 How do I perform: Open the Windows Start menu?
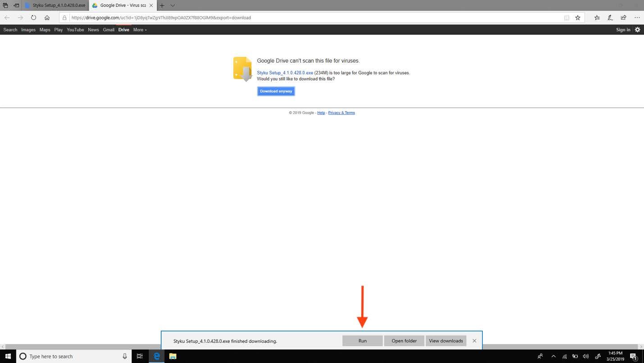pyautogui.click(x=8, y=356)
